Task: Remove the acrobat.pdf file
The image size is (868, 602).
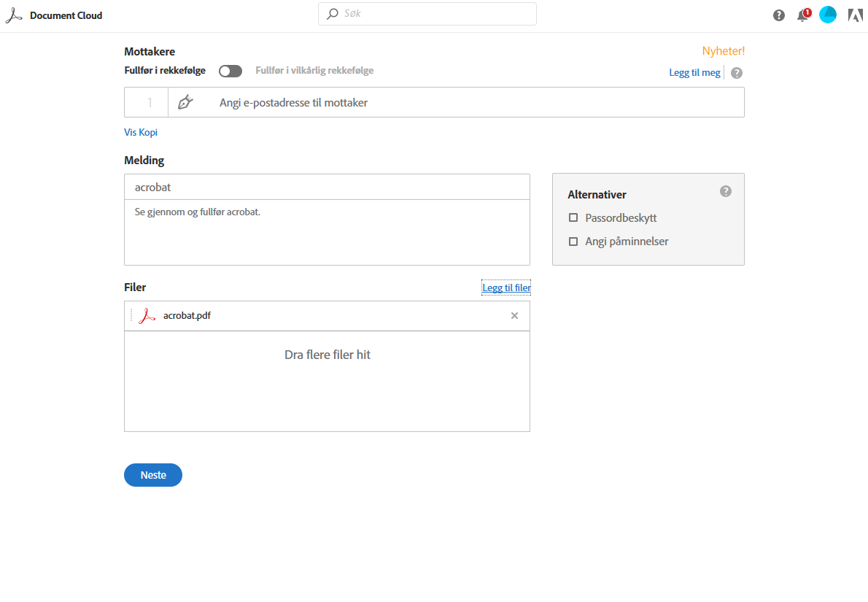Action: [514, 316]
